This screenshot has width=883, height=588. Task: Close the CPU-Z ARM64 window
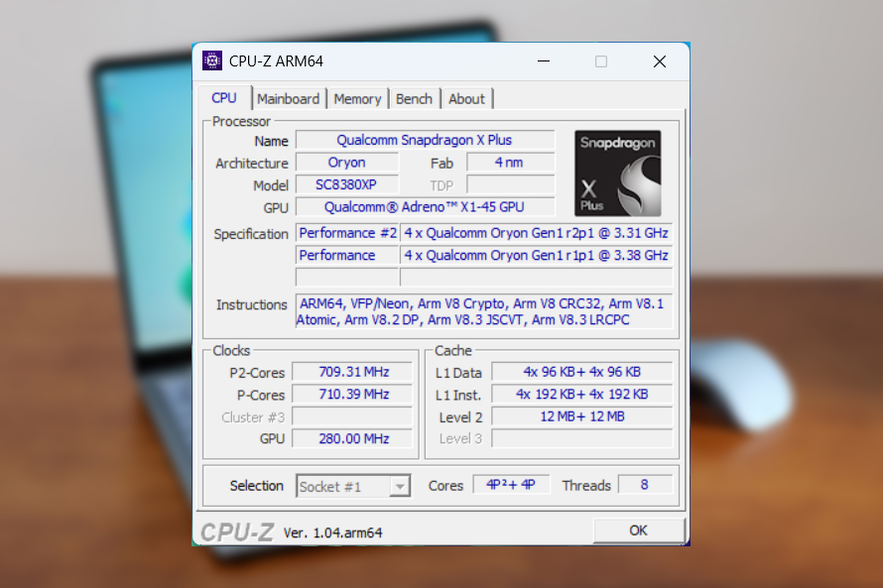pos(660,61)
